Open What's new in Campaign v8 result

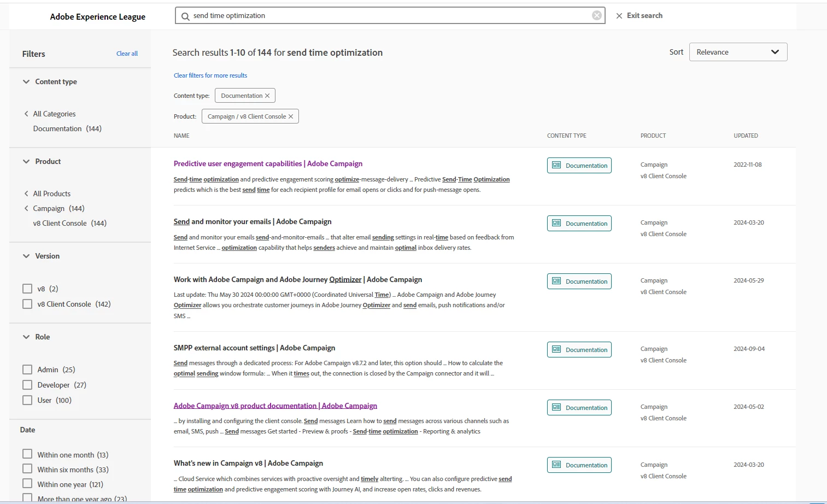pyautogui.click(x=248, y=463)
